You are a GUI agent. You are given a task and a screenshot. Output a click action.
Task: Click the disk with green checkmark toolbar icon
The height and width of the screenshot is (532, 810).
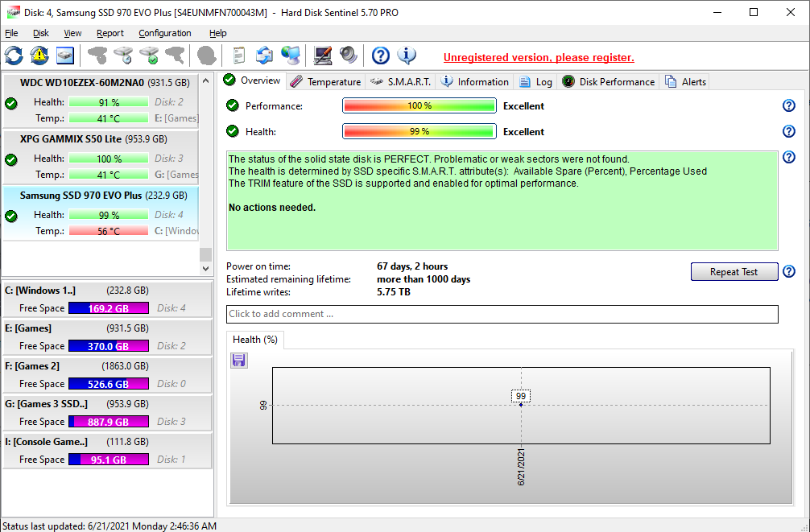pos(149,56)
